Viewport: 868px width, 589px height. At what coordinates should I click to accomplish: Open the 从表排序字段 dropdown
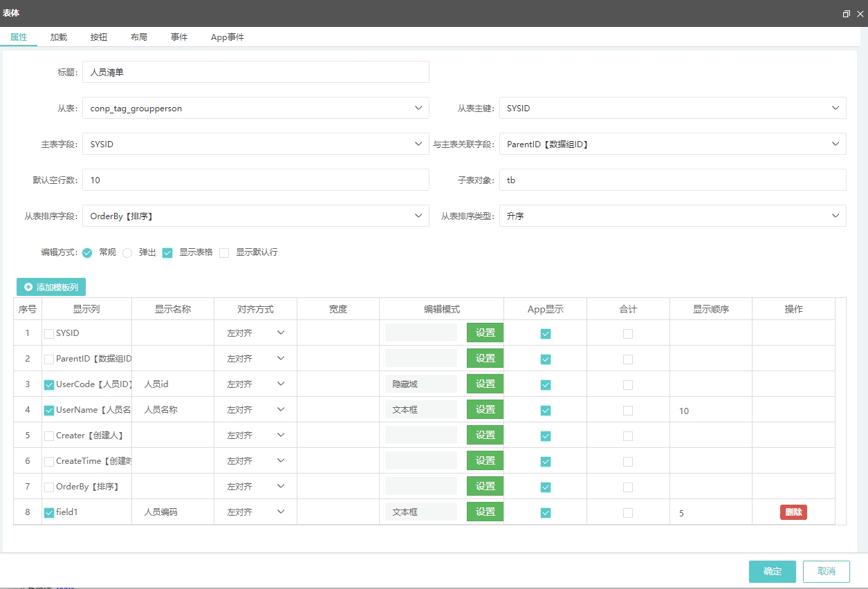pos(256,216)
